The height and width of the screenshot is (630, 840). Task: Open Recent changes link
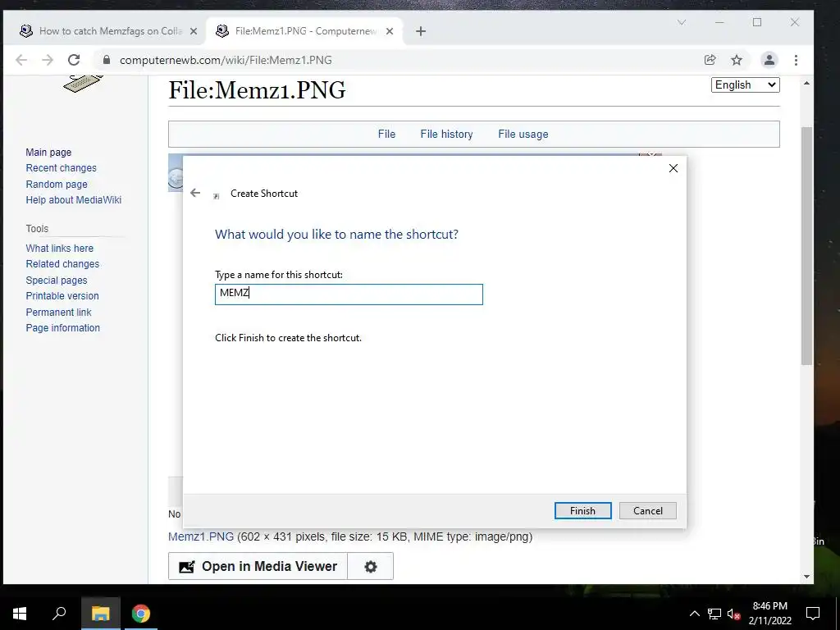61,167
